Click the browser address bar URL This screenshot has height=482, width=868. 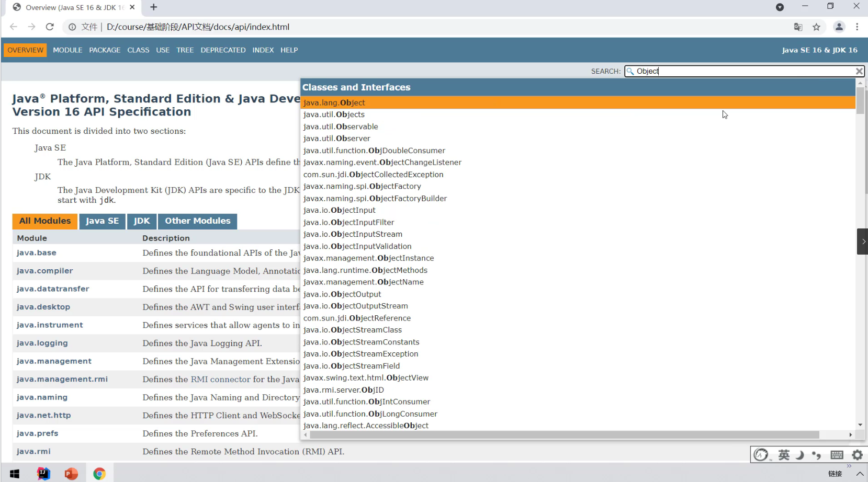click(x=198, y=27)
